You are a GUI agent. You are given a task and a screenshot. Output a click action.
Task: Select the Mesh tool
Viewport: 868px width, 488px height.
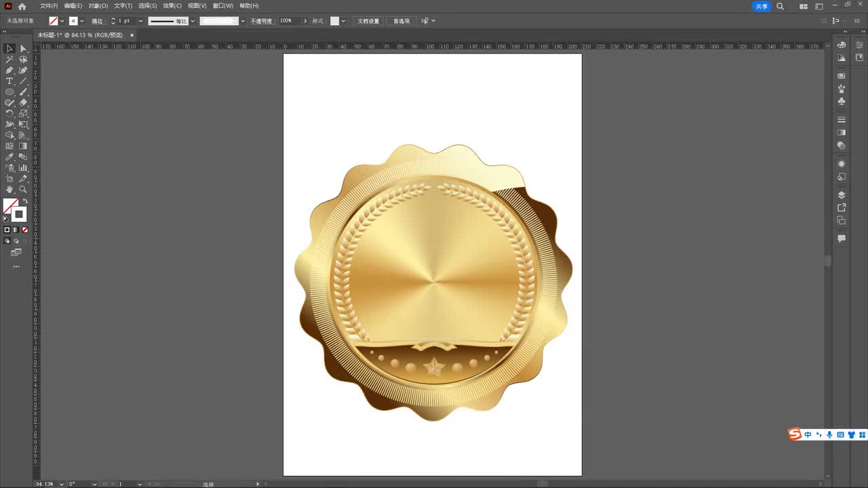[x=9, y=146]
